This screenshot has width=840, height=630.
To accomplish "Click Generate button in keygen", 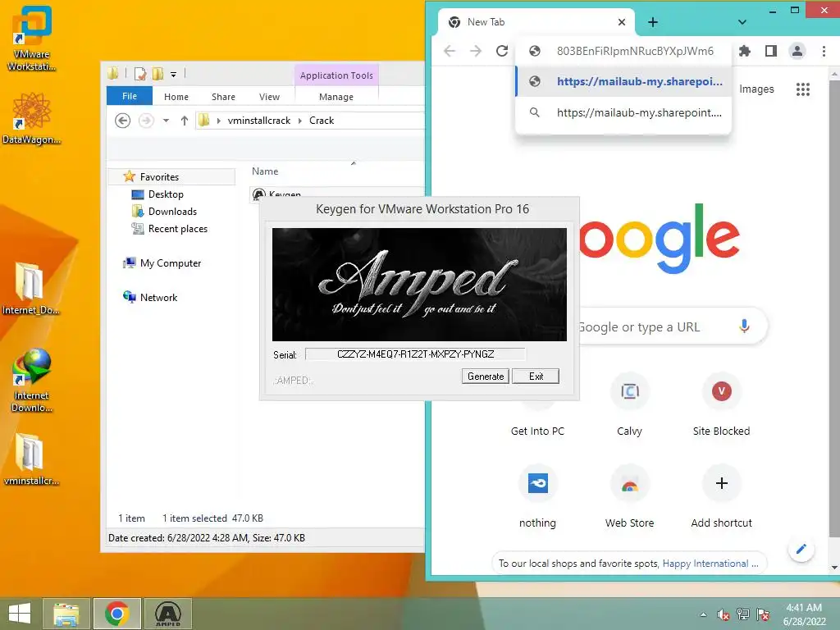I will pyautogui.click(x=486, y=376).
